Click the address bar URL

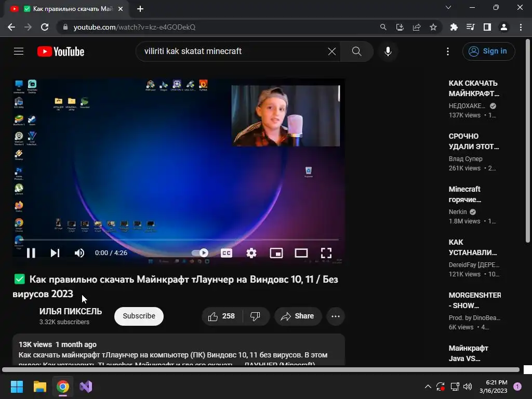coord(135,27)
